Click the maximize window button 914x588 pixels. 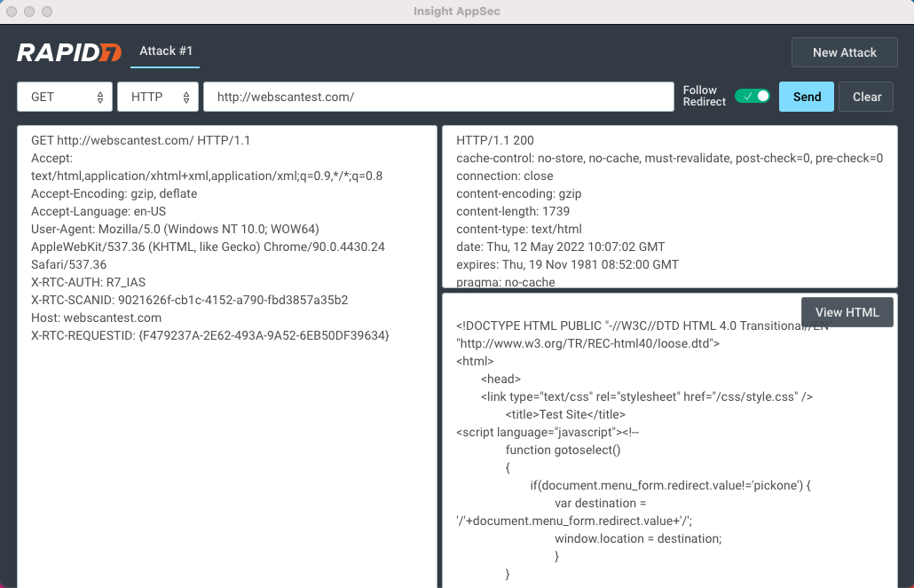tap(47, 12)
